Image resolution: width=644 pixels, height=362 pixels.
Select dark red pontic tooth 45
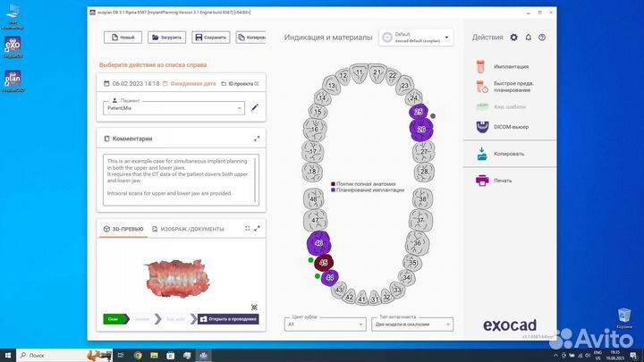(x=324, y=263)
